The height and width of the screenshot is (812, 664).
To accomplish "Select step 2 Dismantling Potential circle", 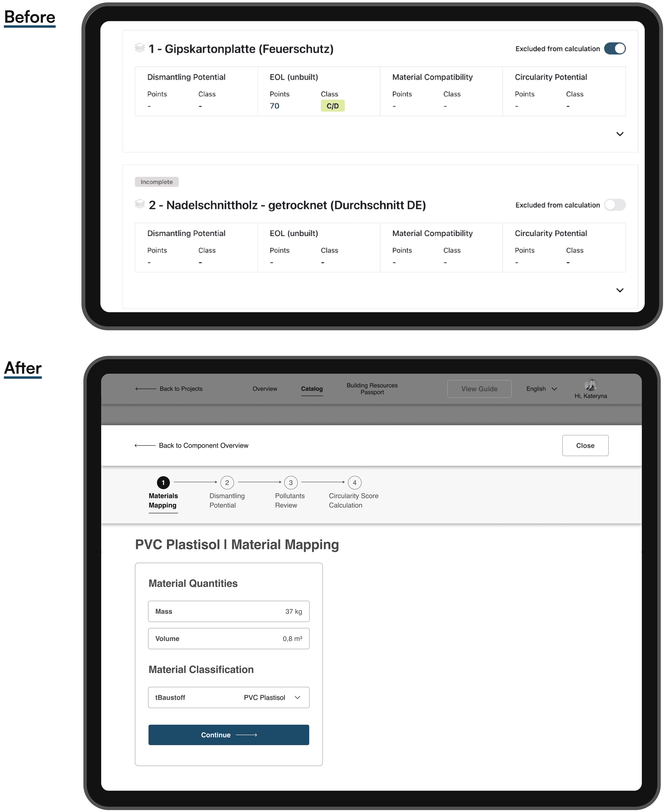I will tap(227, 482).
